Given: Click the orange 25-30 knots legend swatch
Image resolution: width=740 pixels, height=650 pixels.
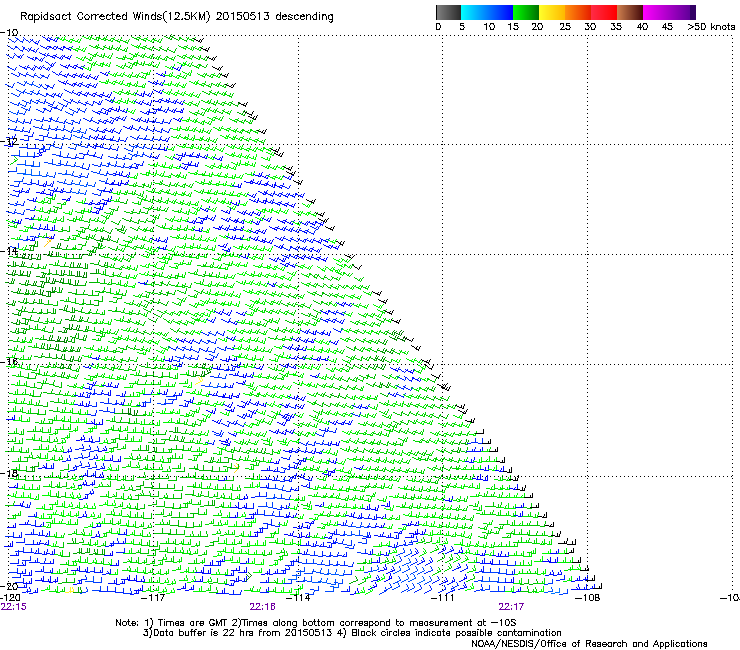Looking at the screenshot, I should coord(578,12).
